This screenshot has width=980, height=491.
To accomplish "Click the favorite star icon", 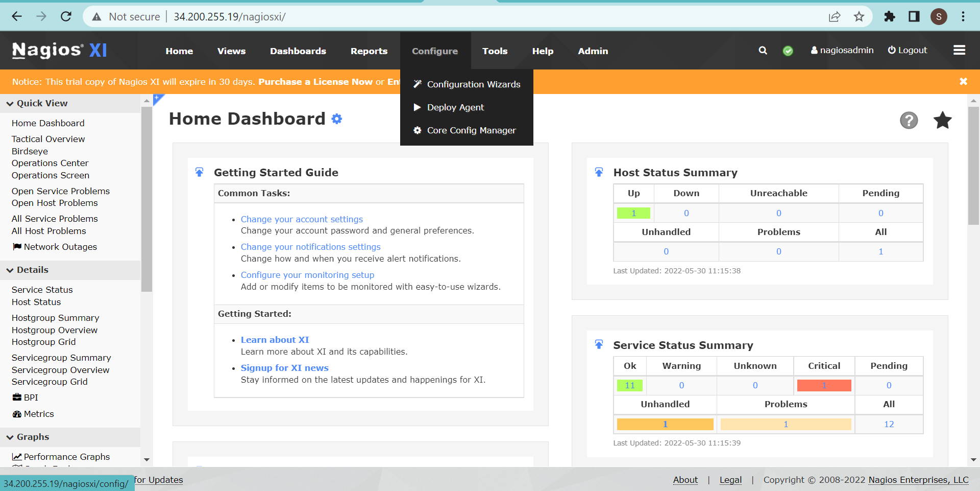I will coord(942,121).
